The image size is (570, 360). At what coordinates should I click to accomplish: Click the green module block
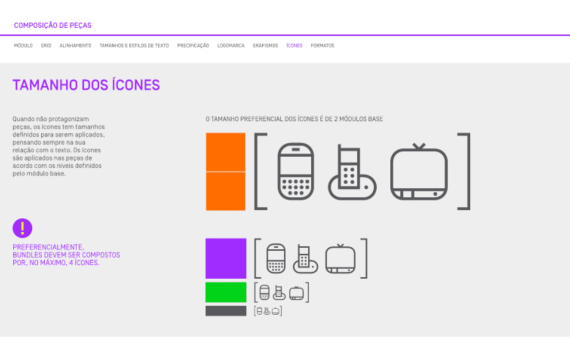(226, 292)
